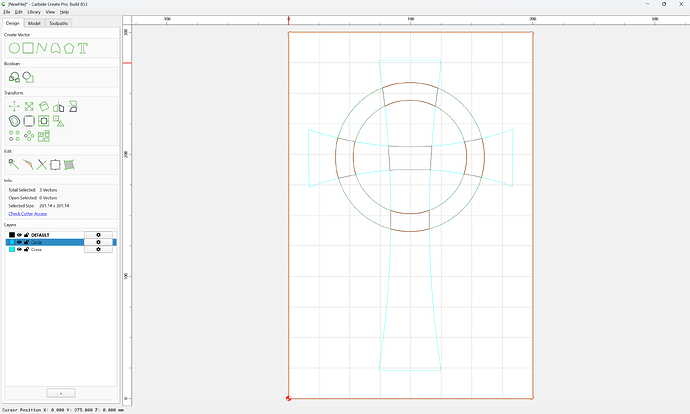Click the Check Cutter Access link

click(x=28, y=214)
